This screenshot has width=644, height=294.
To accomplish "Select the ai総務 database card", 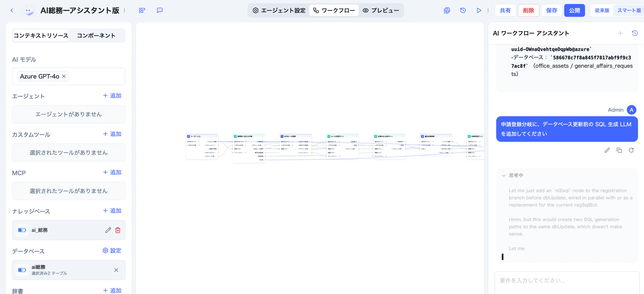I will tap(68, 270).
